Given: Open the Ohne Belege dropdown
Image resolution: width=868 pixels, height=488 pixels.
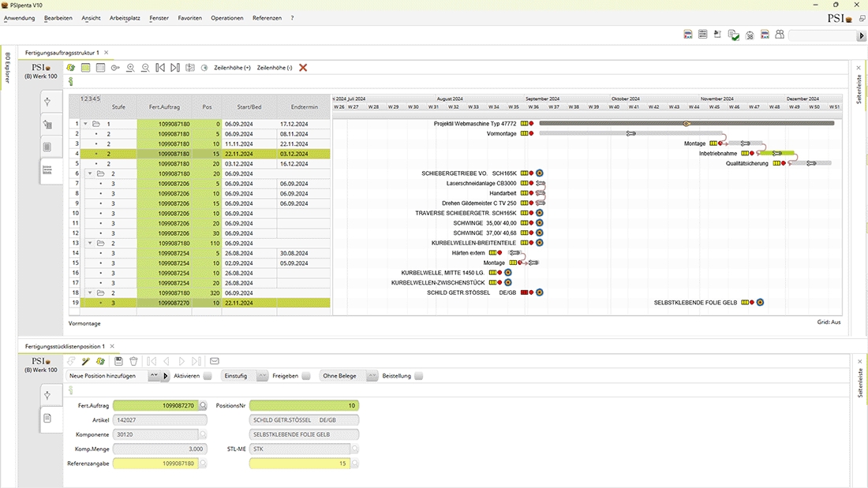Looking at the screenshot, I should 372,376.
